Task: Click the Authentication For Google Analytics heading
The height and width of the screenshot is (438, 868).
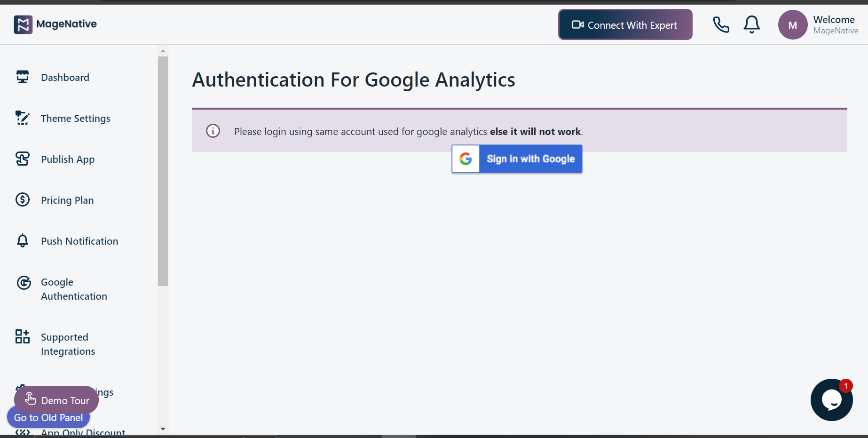Action: pos(354,80)
